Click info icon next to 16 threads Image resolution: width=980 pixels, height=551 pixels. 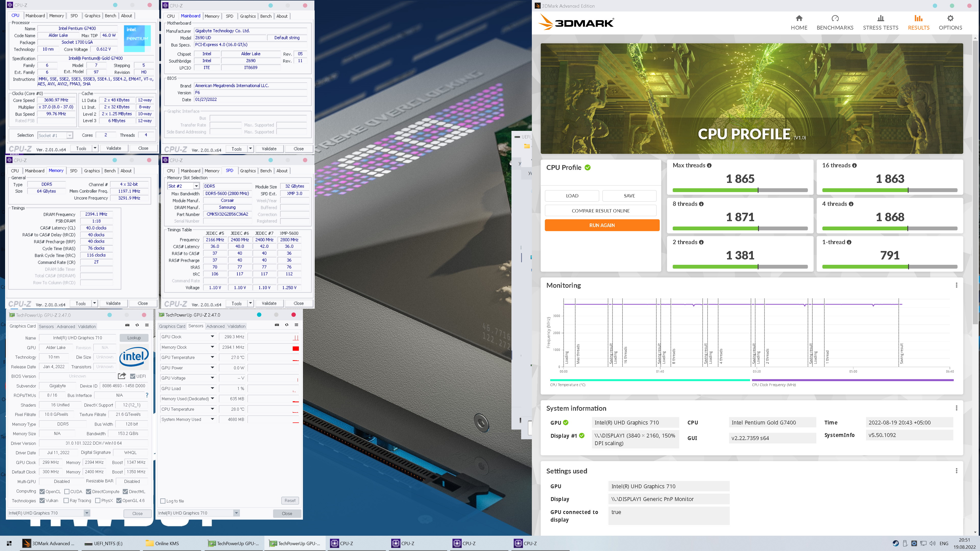click(x=854, y=165)
